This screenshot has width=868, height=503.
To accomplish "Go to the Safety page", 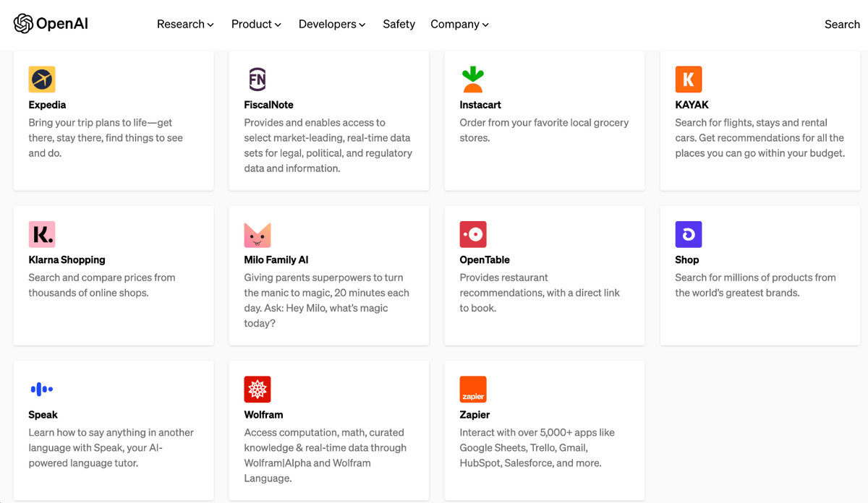I will (399, 24).
